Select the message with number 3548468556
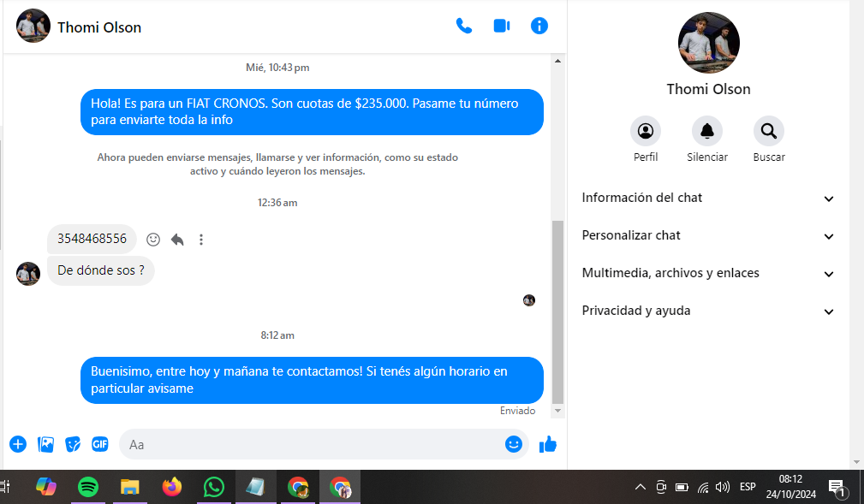 [92, 239]
